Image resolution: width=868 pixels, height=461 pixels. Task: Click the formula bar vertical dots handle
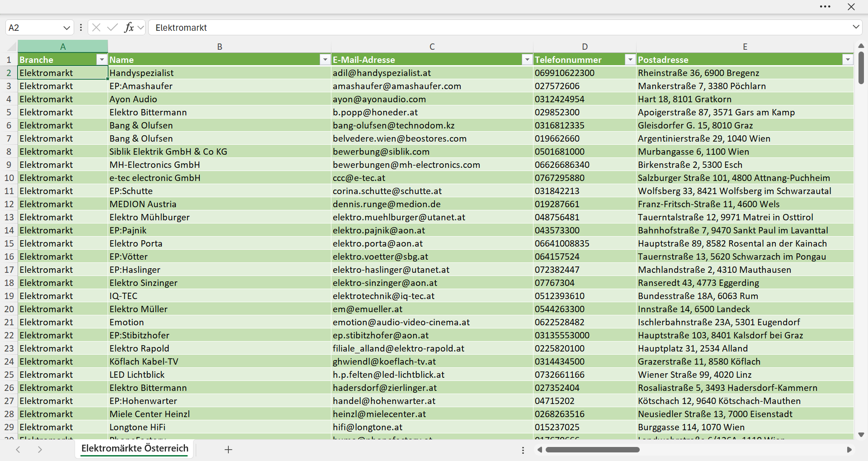(81, 28)
